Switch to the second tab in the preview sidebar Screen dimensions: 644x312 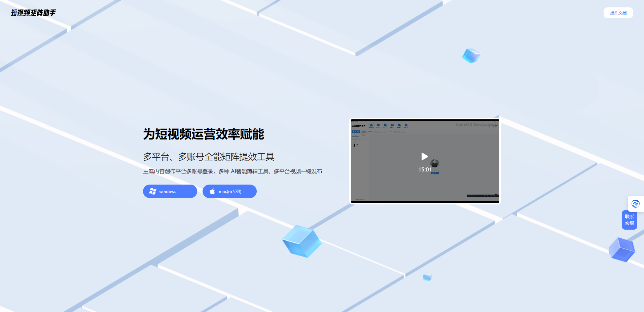pyautogui.click(x=363, y=135)
